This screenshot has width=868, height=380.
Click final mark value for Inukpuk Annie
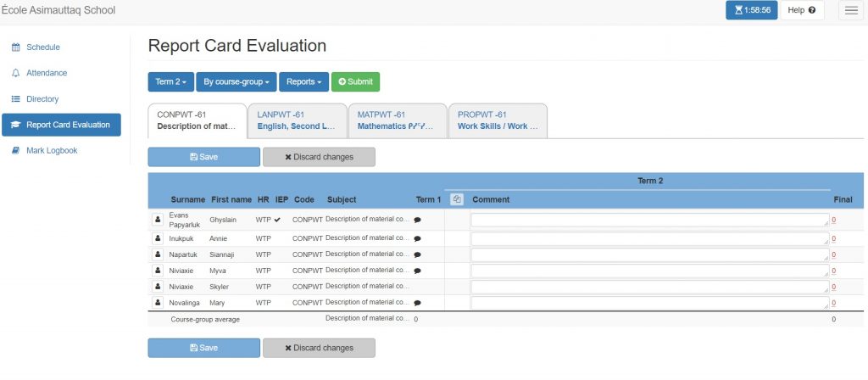[x=833, y=238]
